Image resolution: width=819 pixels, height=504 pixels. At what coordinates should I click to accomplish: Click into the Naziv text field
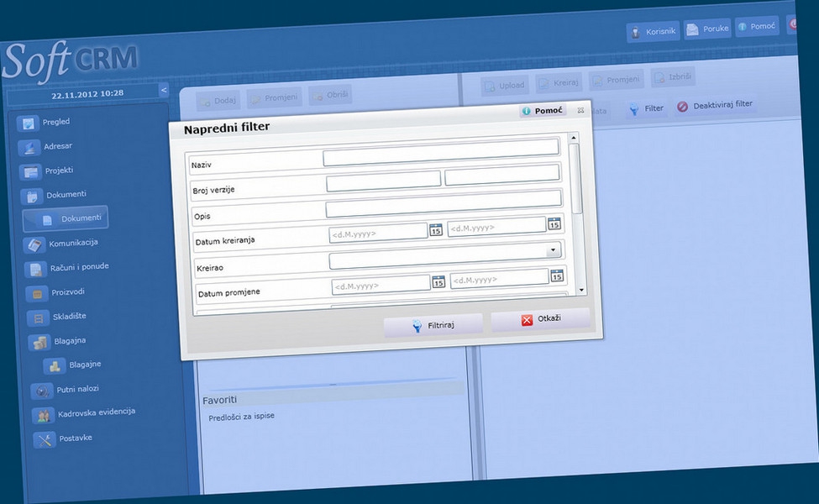pos(440,149)
